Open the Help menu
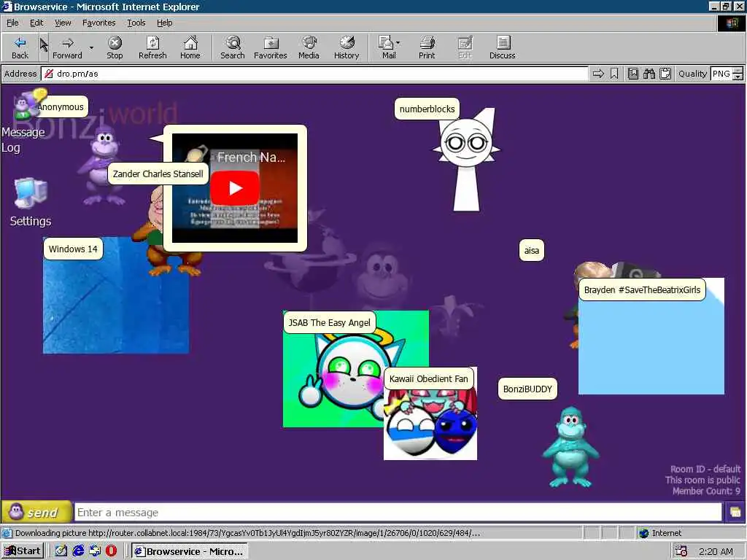The width and height of the screenshot is (747, 560). click(164, 23)
